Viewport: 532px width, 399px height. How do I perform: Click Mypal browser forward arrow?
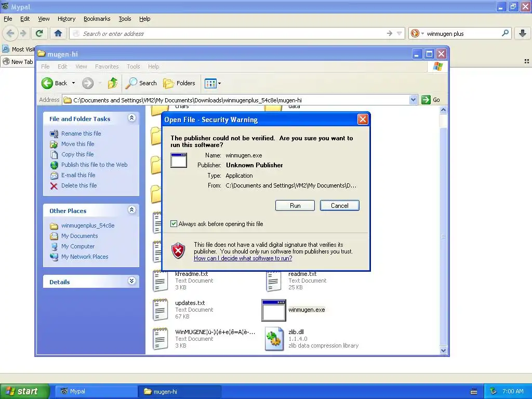[x=23, y=33]
